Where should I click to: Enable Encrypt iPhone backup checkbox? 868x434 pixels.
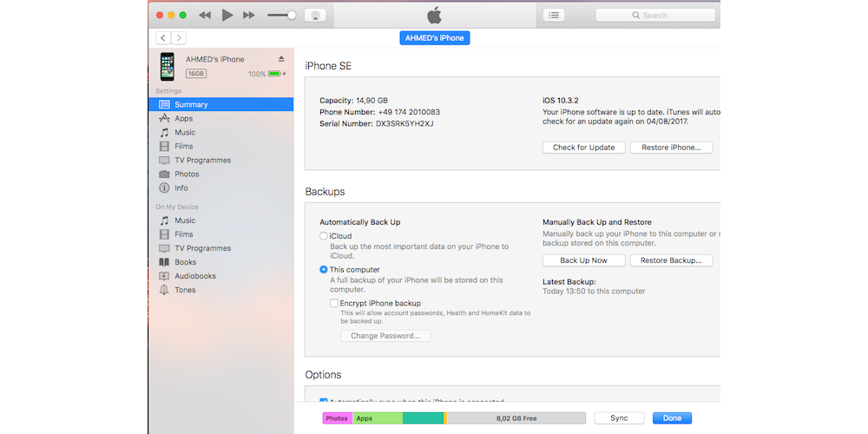click(334, 303)
